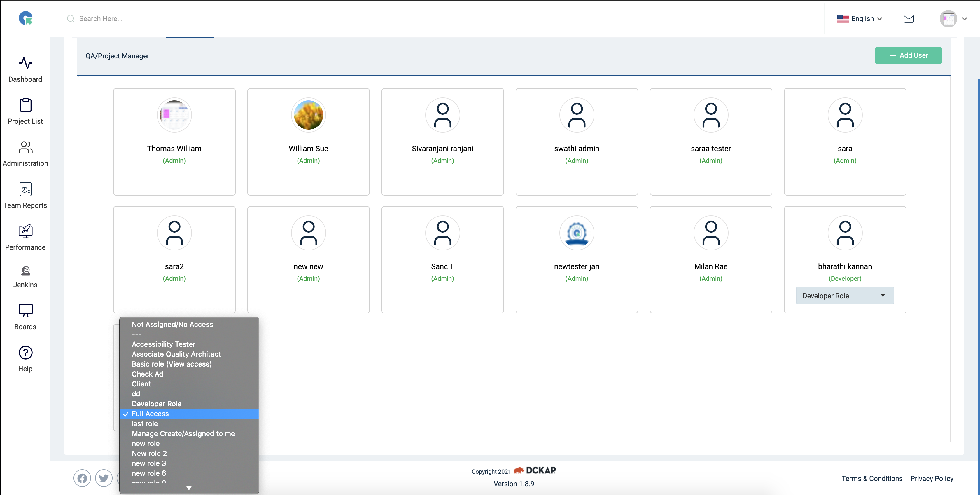
Task: Open the Terms & Conditions link
Action: click(871, 478)
